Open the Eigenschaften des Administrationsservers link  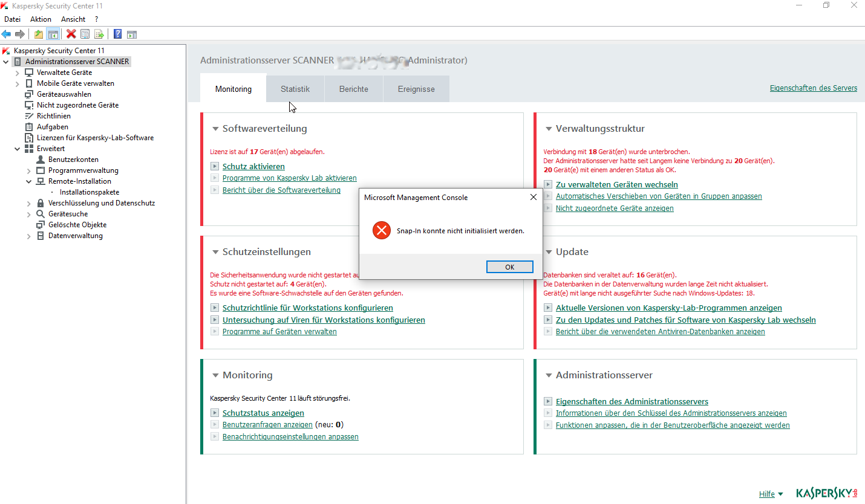point(632,401)
